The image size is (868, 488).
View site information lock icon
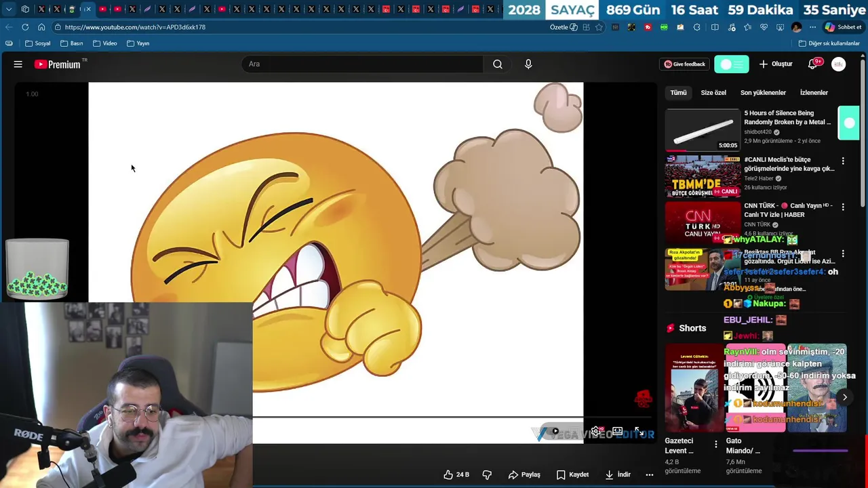[58, 27]
